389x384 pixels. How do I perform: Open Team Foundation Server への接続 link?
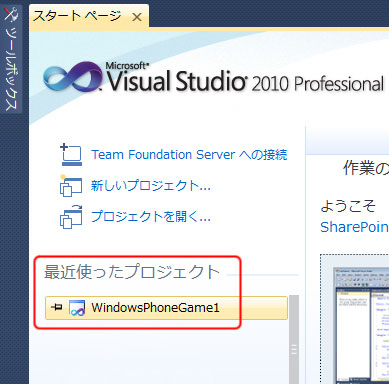[189, 155]
